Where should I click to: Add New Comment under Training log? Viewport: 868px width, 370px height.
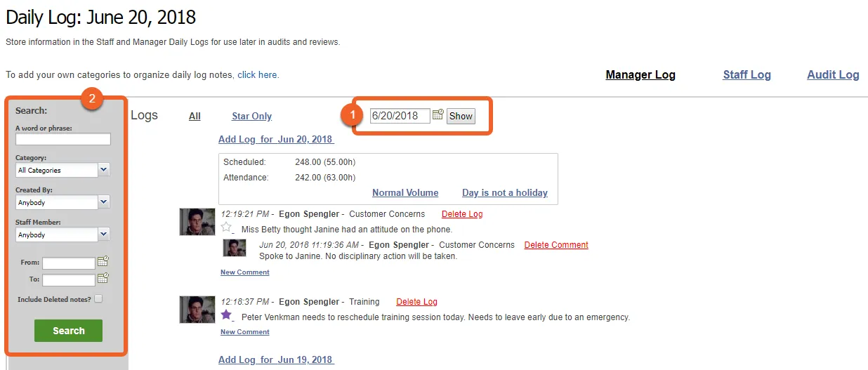click(244, 331)
